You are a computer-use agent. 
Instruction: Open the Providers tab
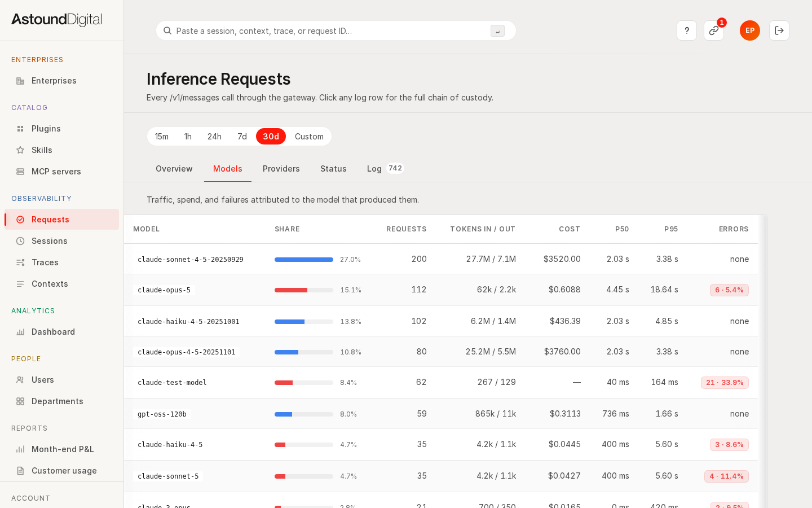tap(281, 169)
